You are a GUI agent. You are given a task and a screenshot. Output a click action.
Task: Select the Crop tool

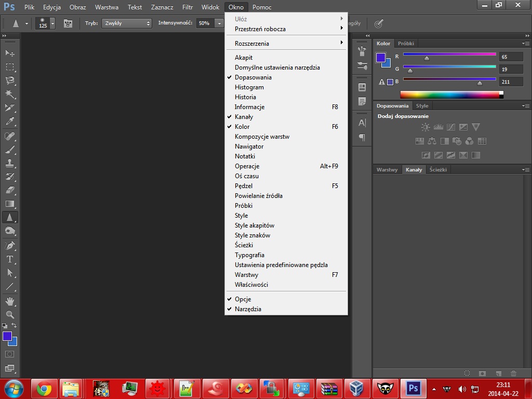pyautogui.click(x=10, y=108)
